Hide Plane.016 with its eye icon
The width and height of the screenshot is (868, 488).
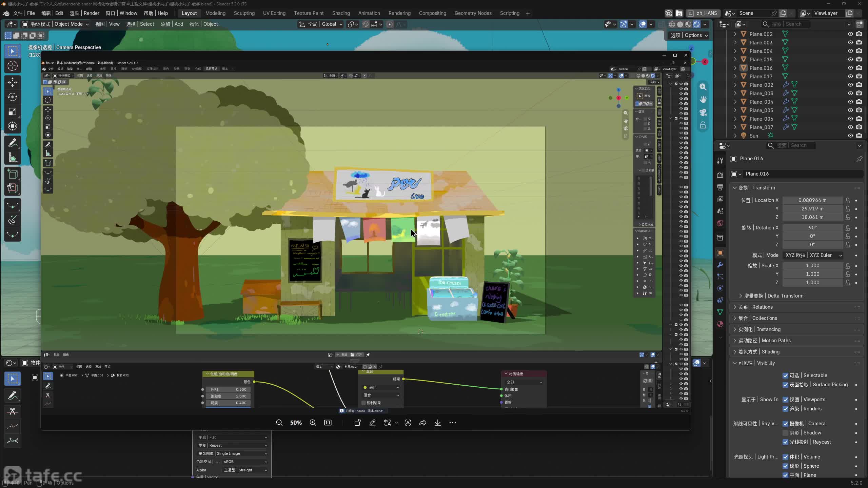pos(850,68)
